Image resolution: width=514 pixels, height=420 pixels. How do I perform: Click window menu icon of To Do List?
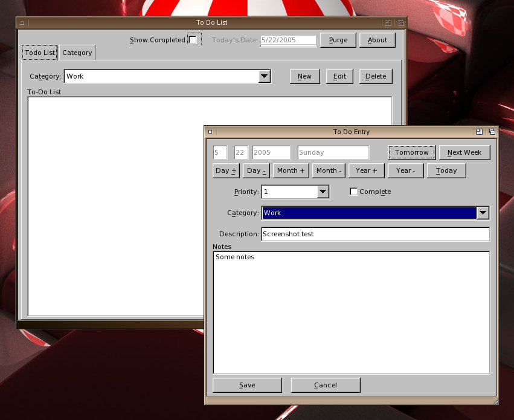pos(22,22)
